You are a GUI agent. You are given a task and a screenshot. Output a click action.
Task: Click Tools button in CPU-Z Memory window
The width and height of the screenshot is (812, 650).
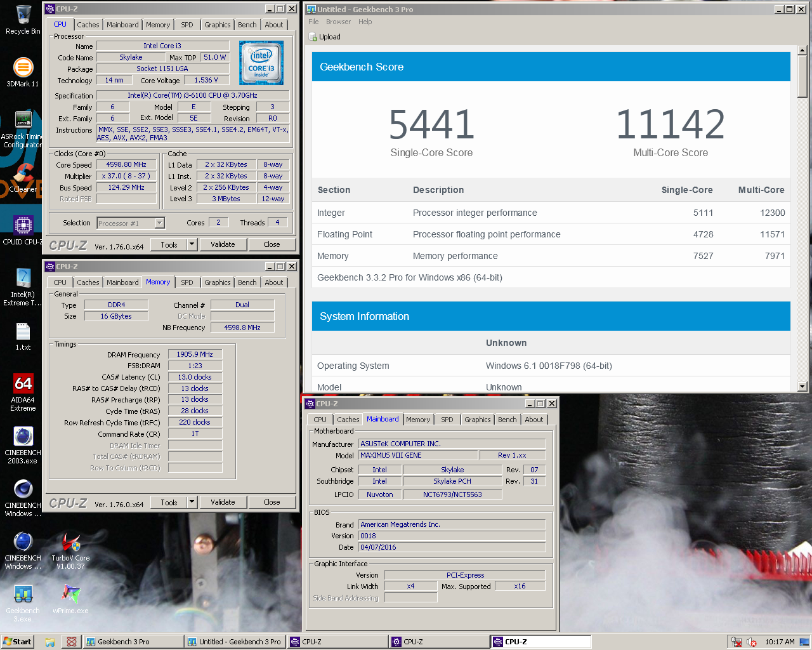click(x=169, y=502)
